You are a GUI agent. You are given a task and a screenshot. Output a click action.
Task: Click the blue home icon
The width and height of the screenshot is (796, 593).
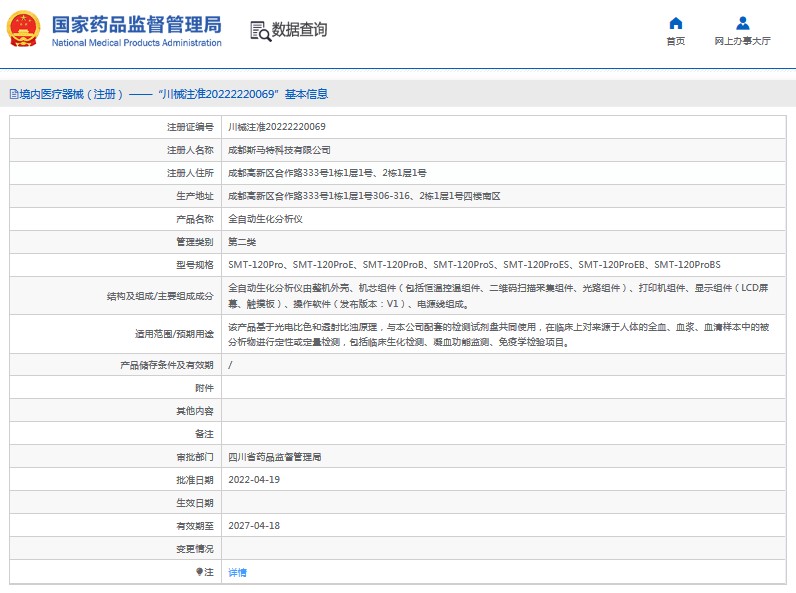pyautogui.click(x=675, y=23)
